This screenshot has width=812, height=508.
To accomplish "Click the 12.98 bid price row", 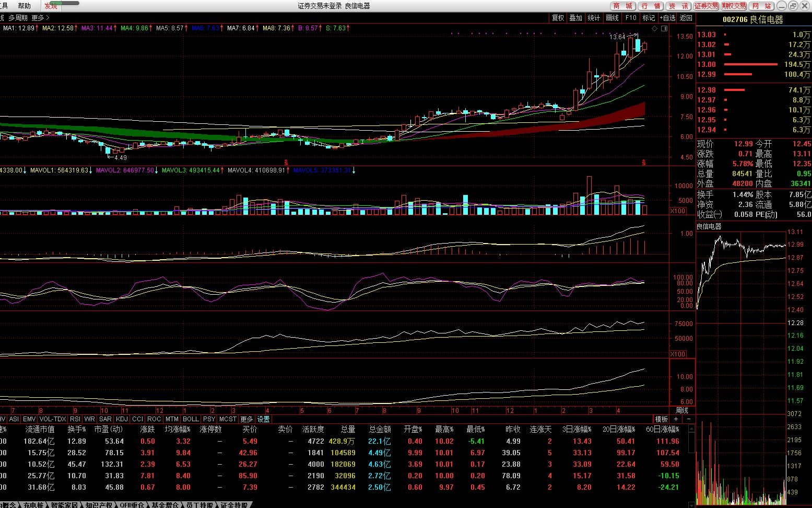I will pyautogui.click(x=754, y=90).
